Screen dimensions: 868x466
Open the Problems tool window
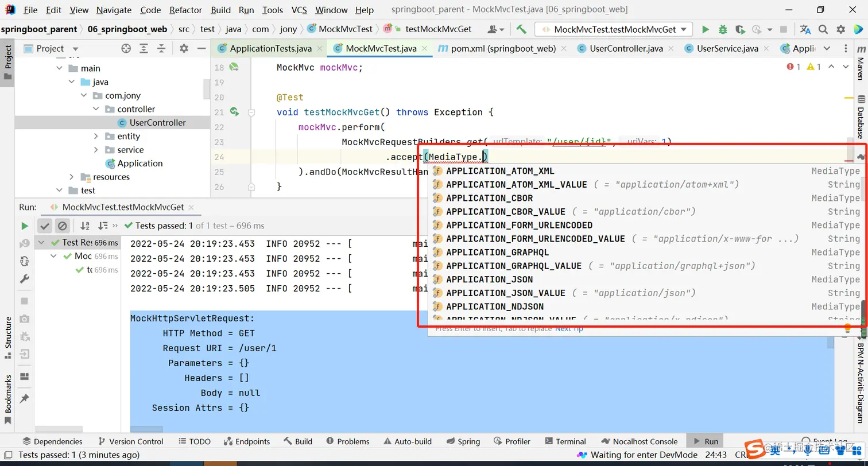348,441
